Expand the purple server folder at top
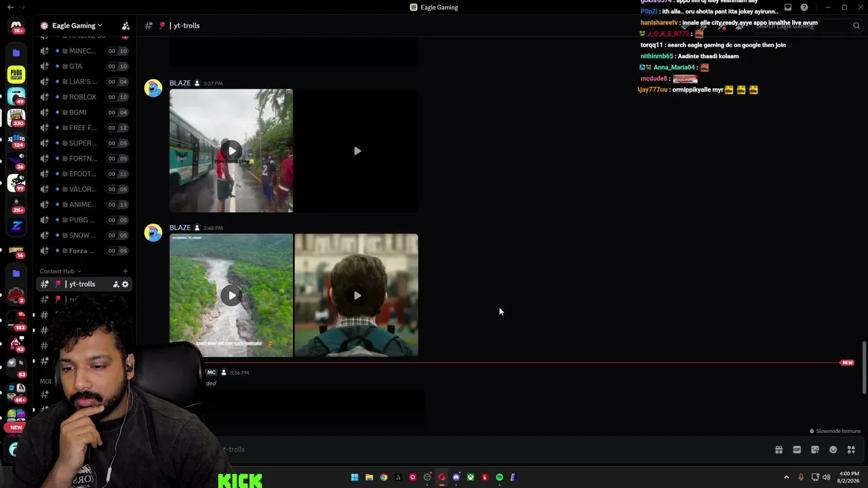Image resolution: width=868 pixels, height=488 pixels. (16, 52)
